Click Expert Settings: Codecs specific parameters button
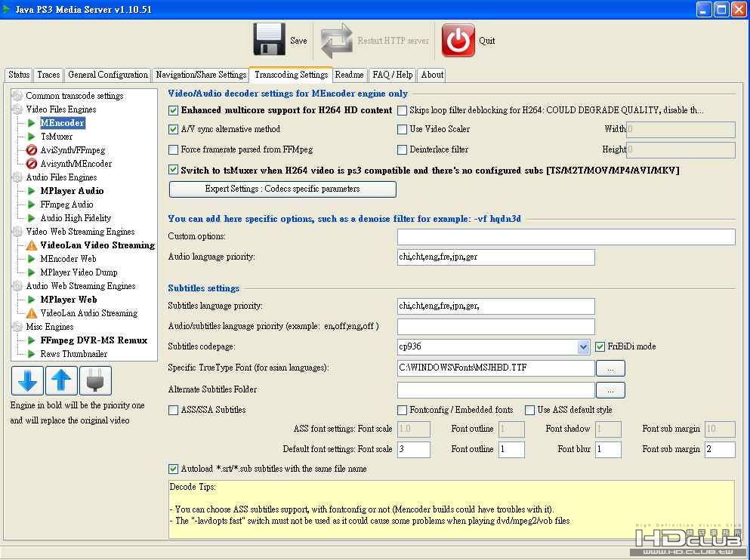 pyautogui.click(x=282, y=189)
